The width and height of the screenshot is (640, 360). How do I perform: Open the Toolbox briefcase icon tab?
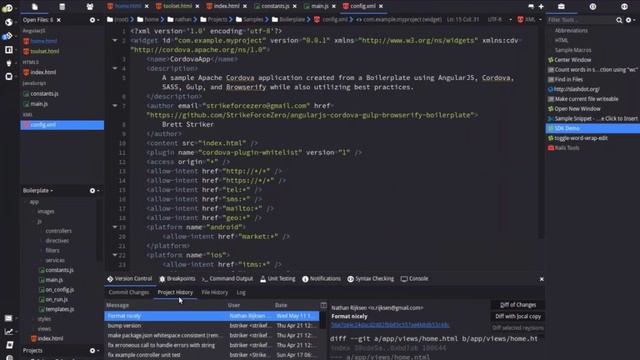click(x=561, y=7)
